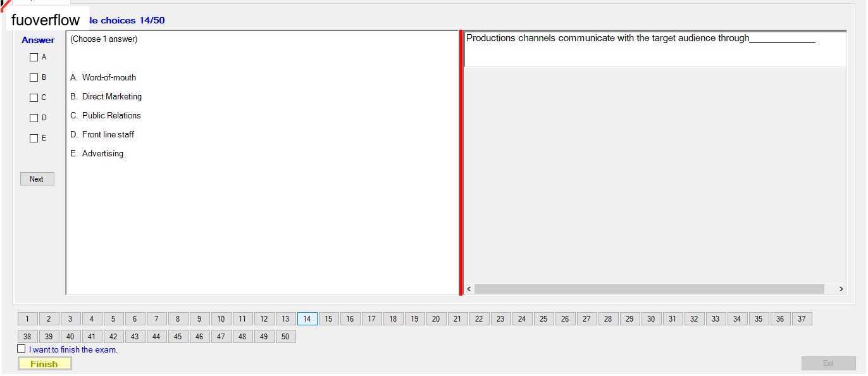This screenshot has height=376, width=868.
Task: Go to question 33
Action: tap(716, 319)
